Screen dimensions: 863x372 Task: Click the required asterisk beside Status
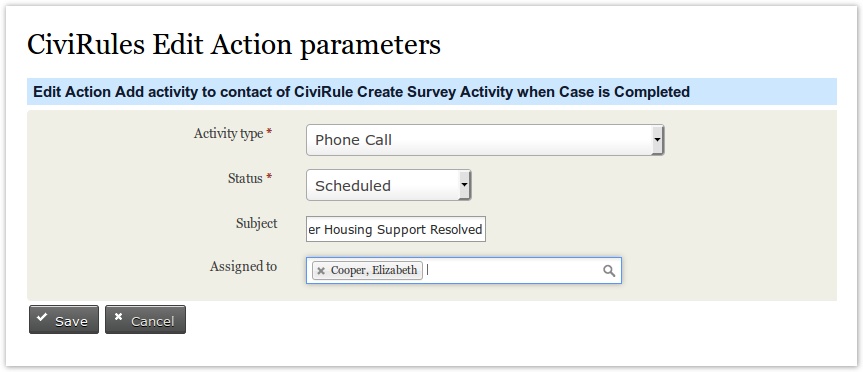tap(269, 178)
